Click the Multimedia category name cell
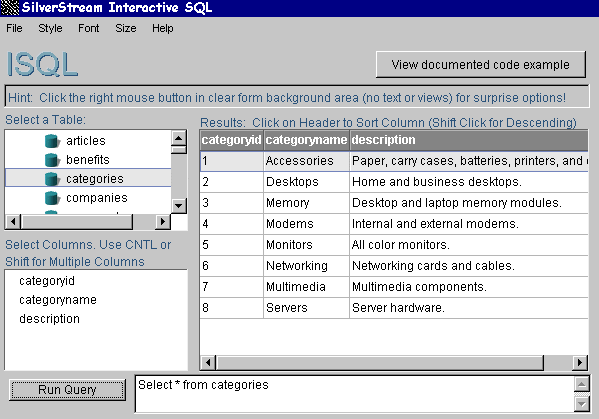 click(306, 287)
